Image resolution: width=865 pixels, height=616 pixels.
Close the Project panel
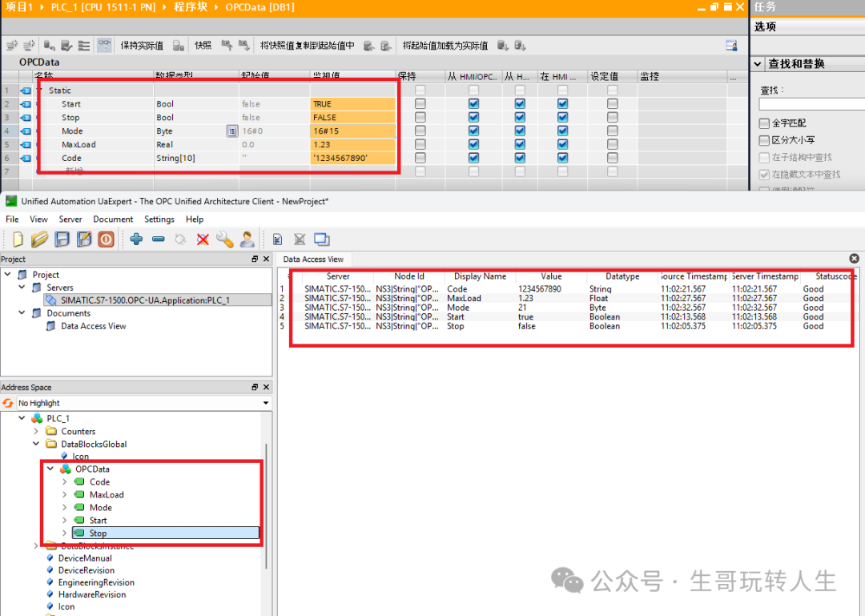point(266,259)
